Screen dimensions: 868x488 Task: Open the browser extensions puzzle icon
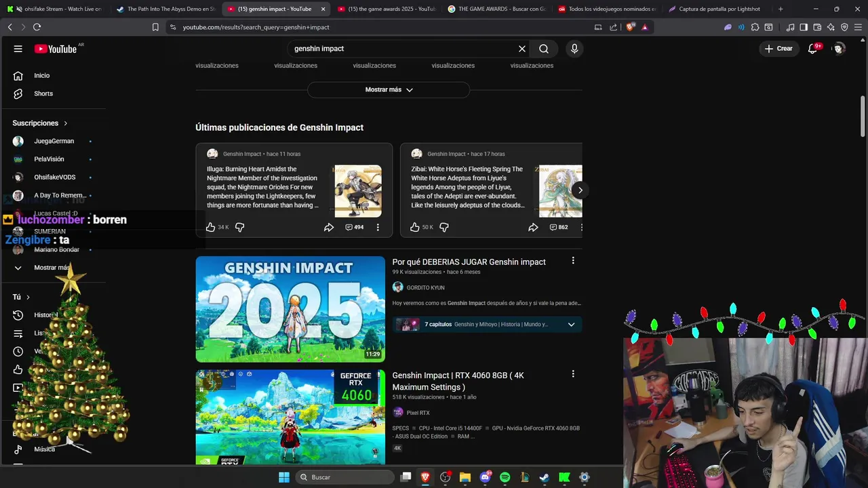pos(755,27)
